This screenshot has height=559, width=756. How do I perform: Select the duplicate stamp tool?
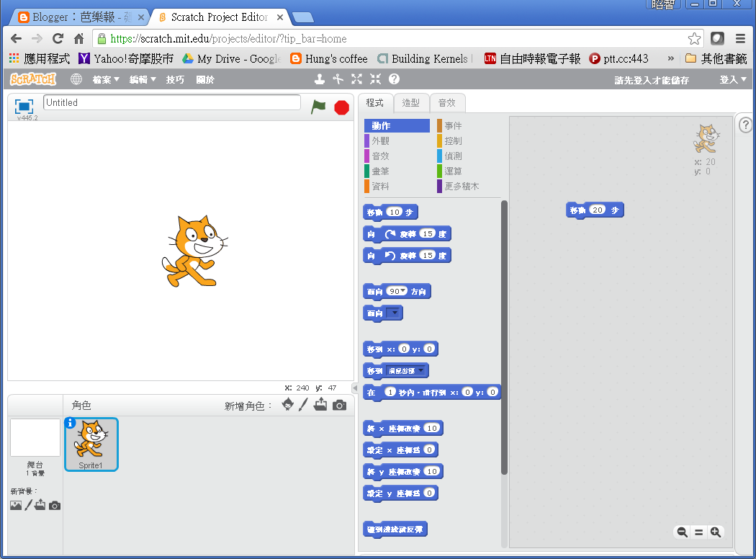pos(319,79)
